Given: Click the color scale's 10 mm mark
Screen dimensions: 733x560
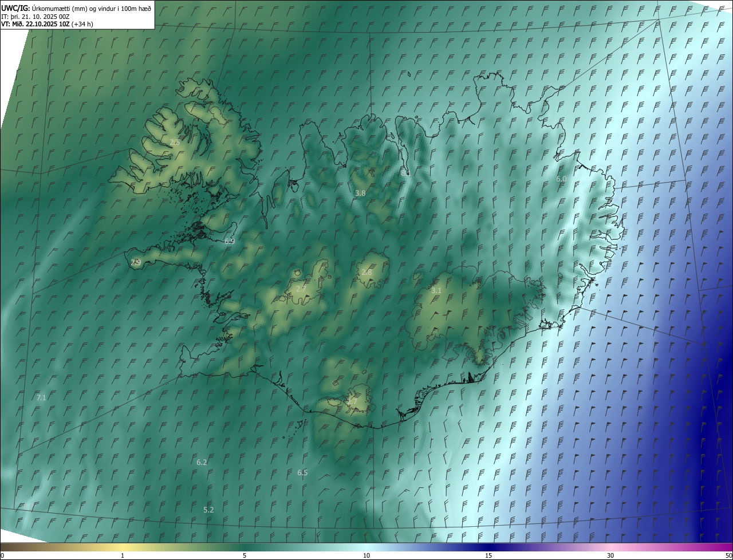Looking at the screenshot, I should pyautogui.click(x=366, y=556).
